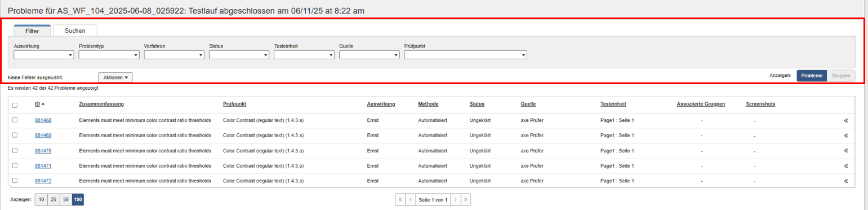This screenshot has width=868, height=210.
Task: Sort by Zusammenfassung column header
Action: point(101,104)
